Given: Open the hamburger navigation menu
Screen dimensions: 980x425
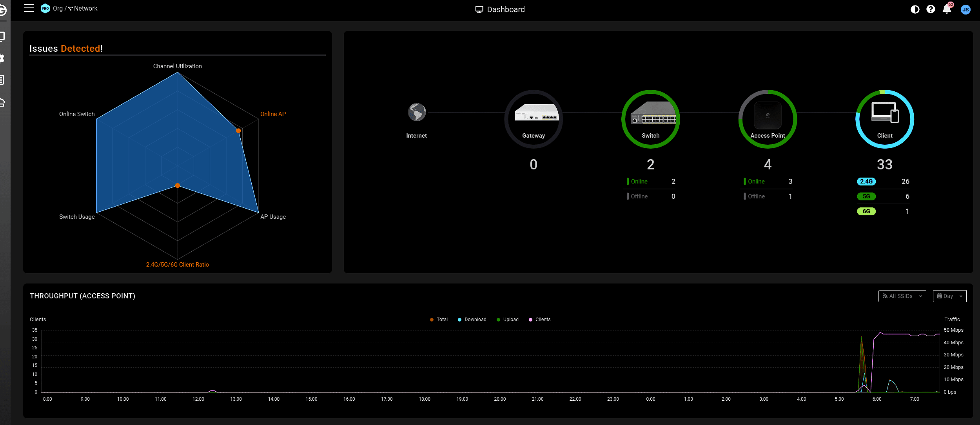Looking at the screenshot, I should (29, 8).
